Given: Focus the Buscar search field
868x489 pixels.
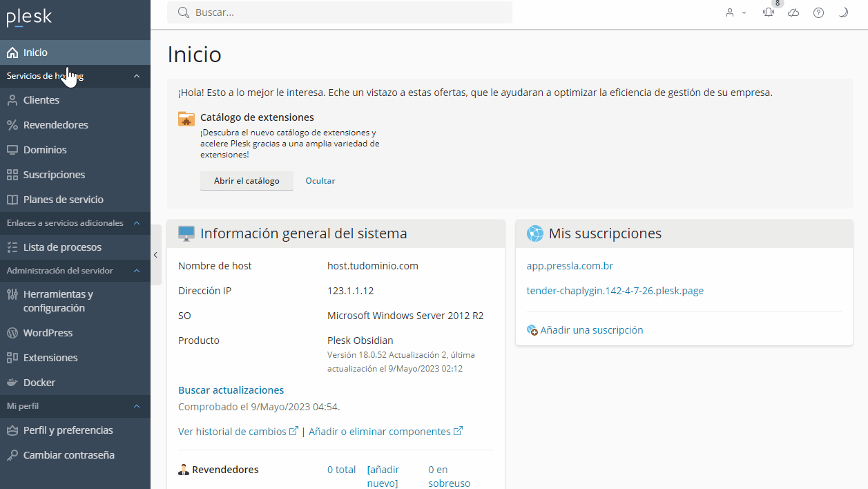Looking at the screenshot, I should (x=340, y=12).
